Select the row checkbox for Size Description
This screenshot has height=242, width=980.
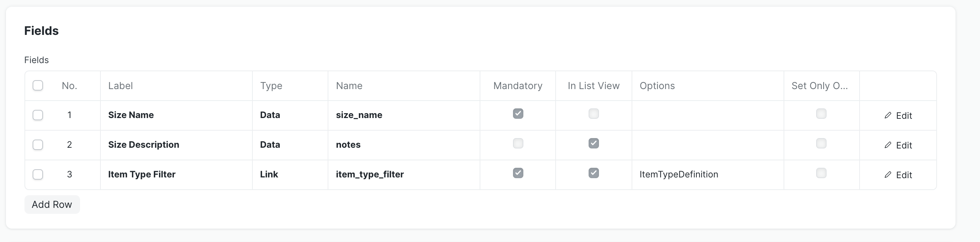coord(38,145)
